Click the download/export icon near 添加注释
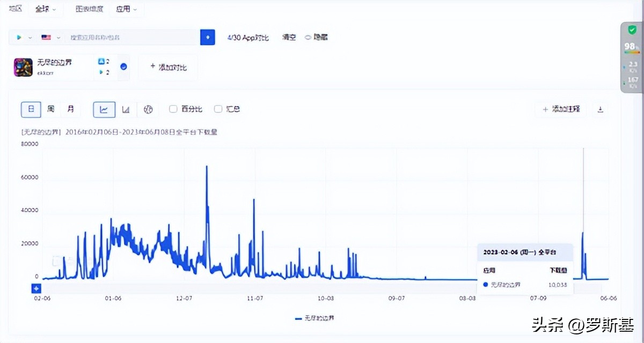The image size is (644, 343). pyautogui.click(x=601, y=109)
